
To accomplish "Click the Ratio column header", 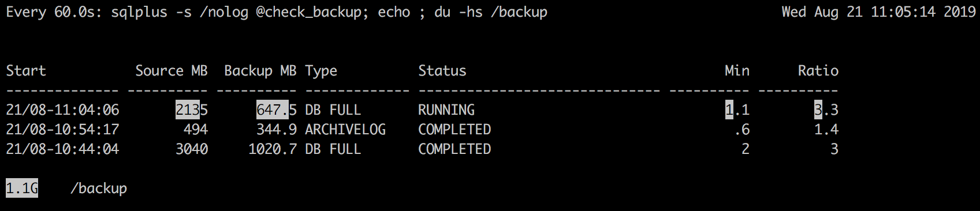I will click(818, 71).
